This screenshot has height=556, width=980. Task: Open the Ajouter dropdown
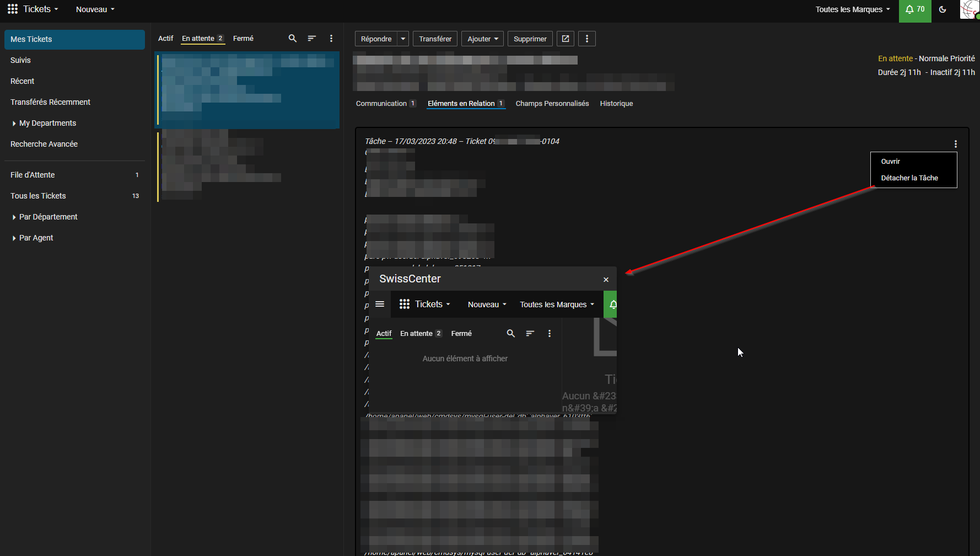(x=482, y=39)
